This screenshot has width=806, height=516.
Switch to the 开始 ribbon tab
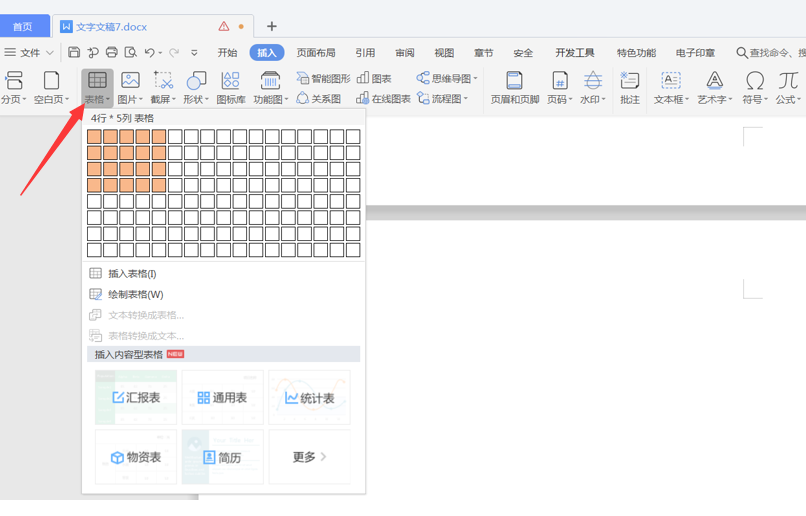[227, 52]
